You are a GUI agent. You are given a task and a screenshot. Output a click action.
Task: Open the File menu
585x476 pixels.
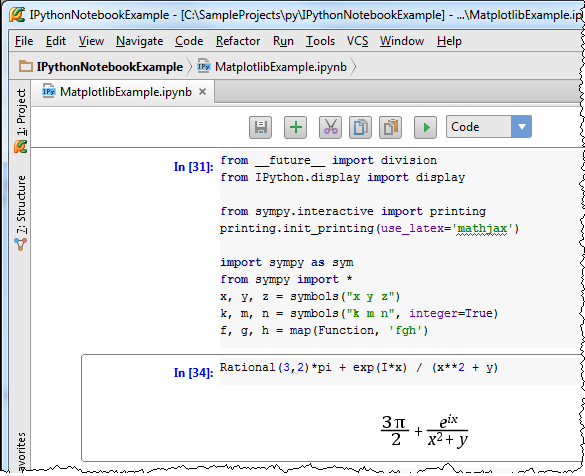coord(24,41)
